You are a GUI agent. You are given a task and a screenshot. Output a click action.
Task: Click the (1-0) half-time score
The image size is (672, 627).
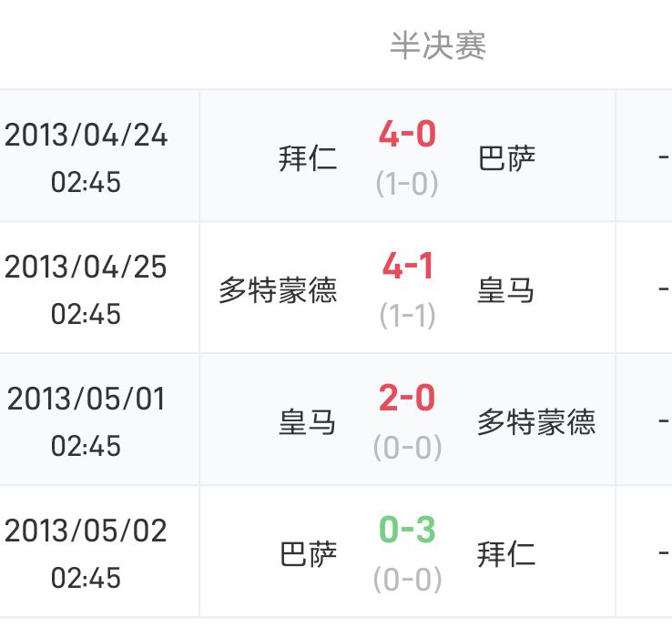tap(407, 185)
